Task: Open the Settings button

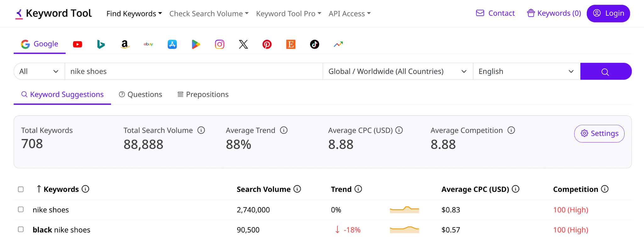Action: click(x=599, y=134)
